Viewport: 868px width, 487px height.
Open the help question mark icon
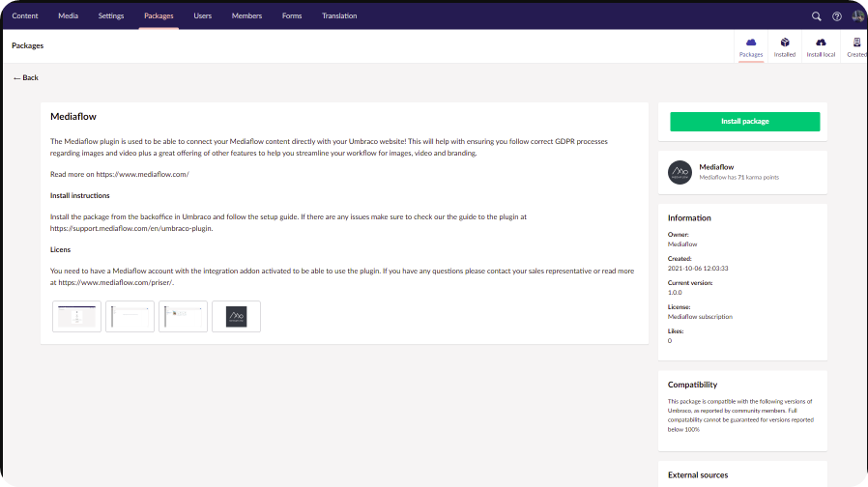click(837, 16)
